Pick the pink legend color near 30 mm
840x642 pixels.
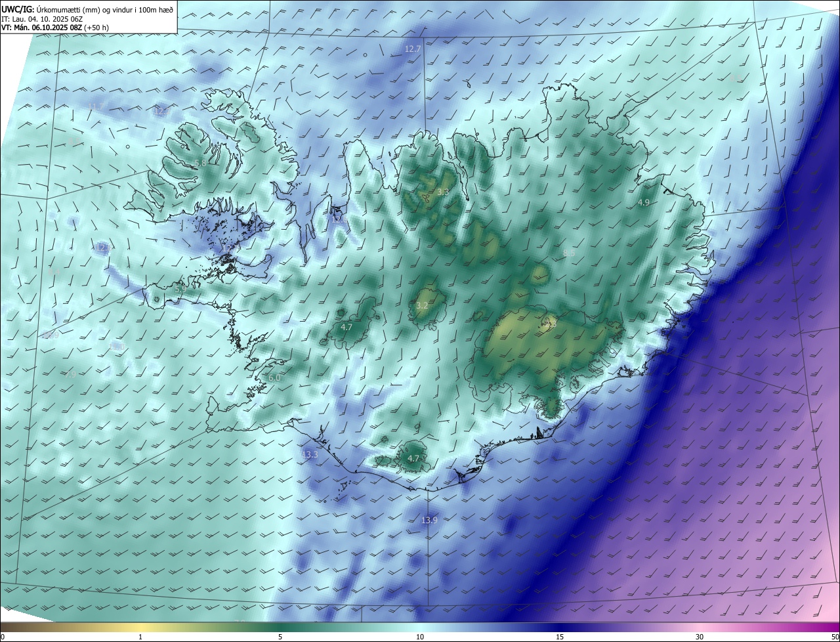coord(700,627)
